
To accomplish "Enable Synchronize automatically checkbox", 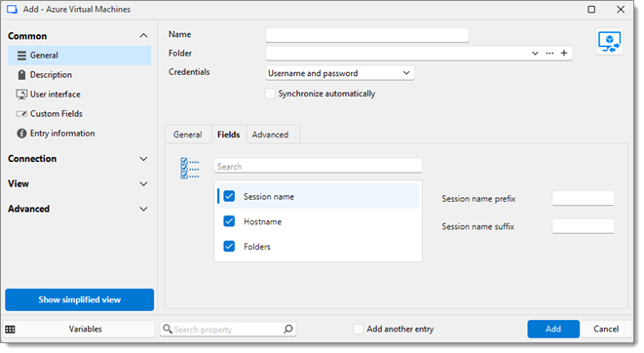I will [x=270, y=94].
